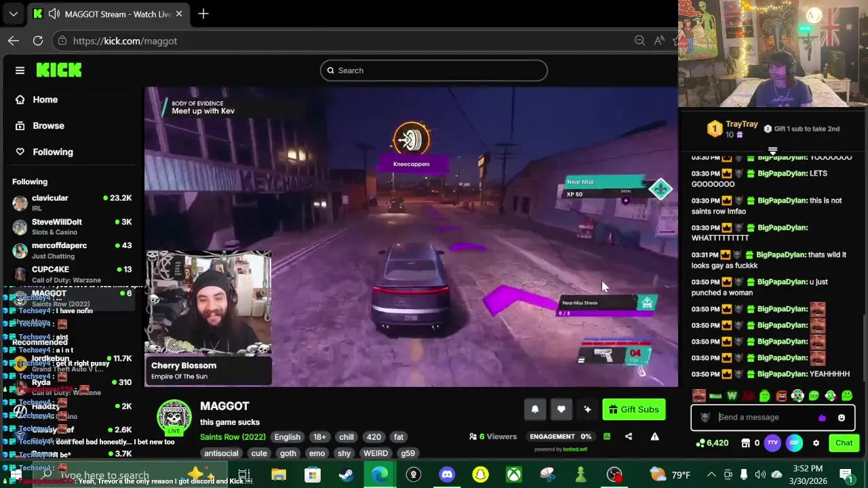
Task: Click TrayTray top gifter entry
Action: point(733,129)
